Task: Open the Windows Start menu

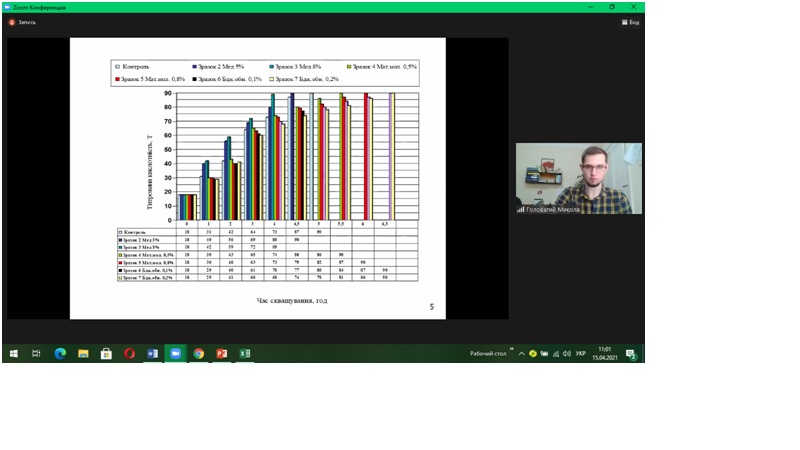Action: pos(14,354)
